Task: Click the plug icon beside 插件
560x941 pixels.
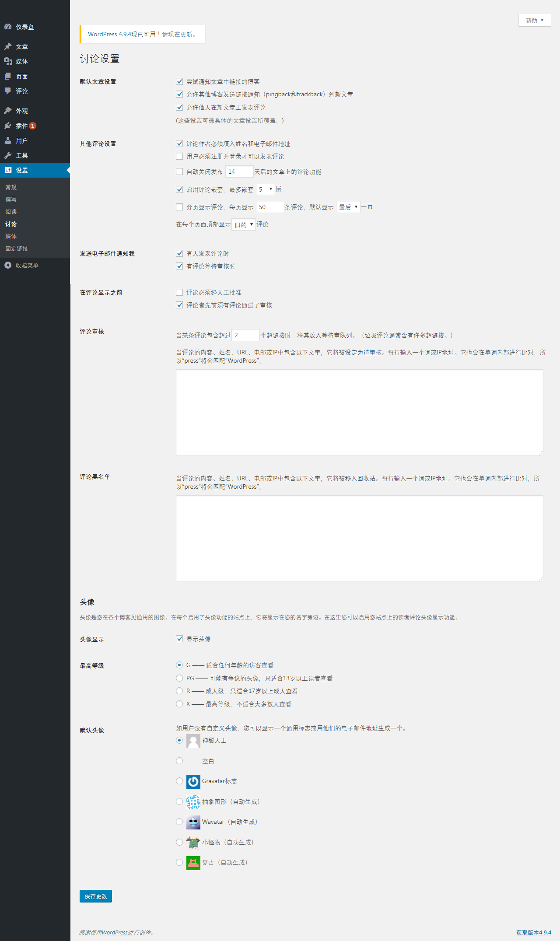Action: click(x=8, y=126)
